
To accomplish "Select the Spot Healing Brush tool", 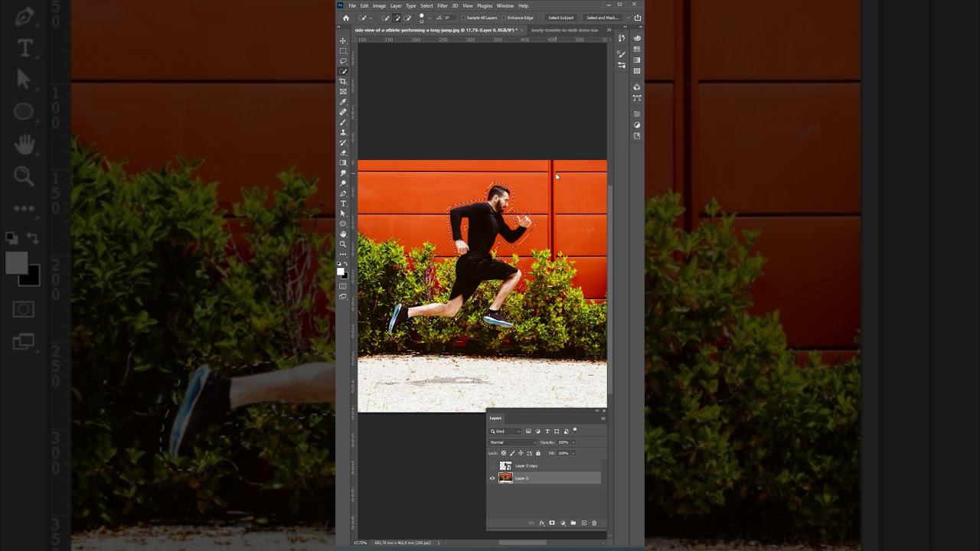I will coord(343,112).
